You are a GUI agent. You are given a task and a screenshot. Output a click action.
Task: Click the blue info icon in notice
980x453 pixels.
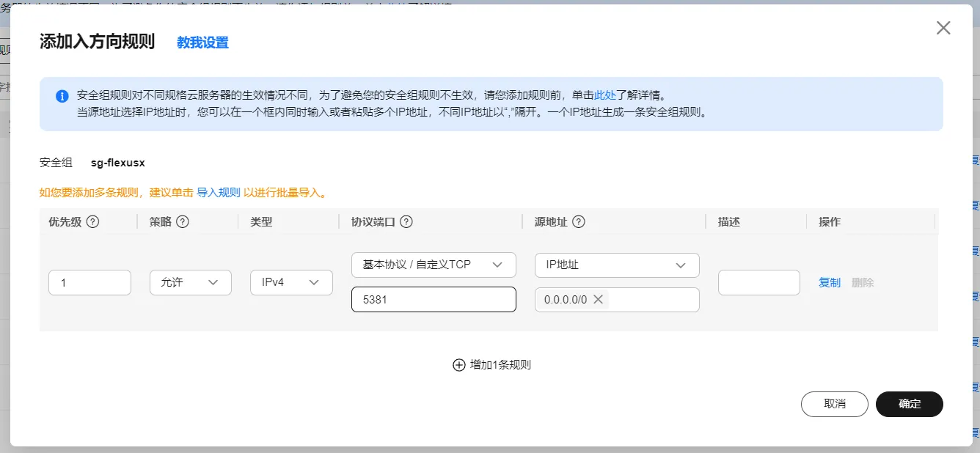pos(62,96)
